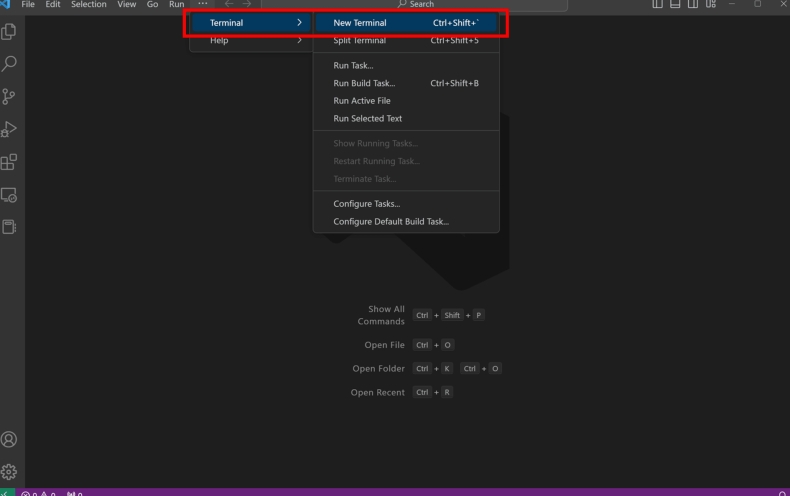Open the Customize Layout icon
This screenshot has height=496, width=790.
click(x=713, y=5)
